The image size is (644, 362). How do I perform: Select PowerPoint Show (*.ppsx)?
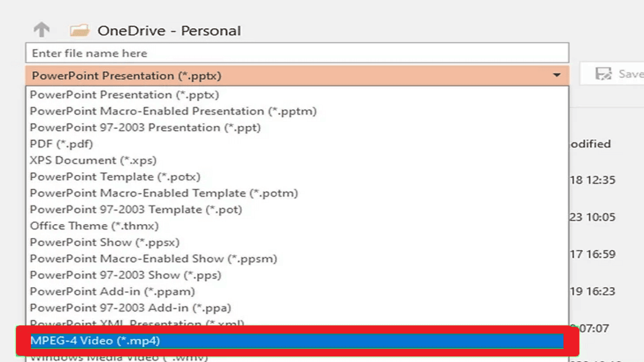(297, 242)
